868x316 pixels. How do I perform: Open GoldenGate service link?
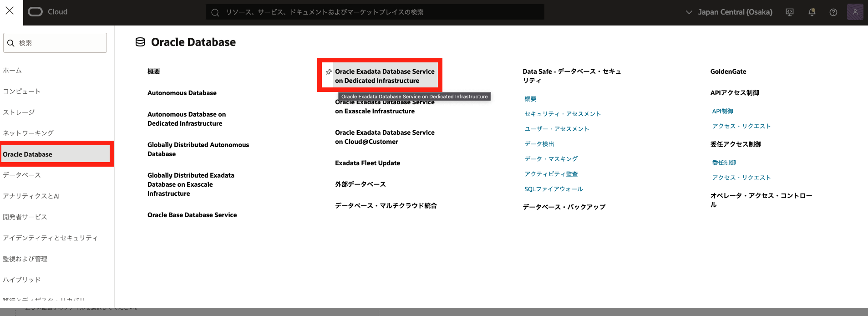(x=728, y=71)
